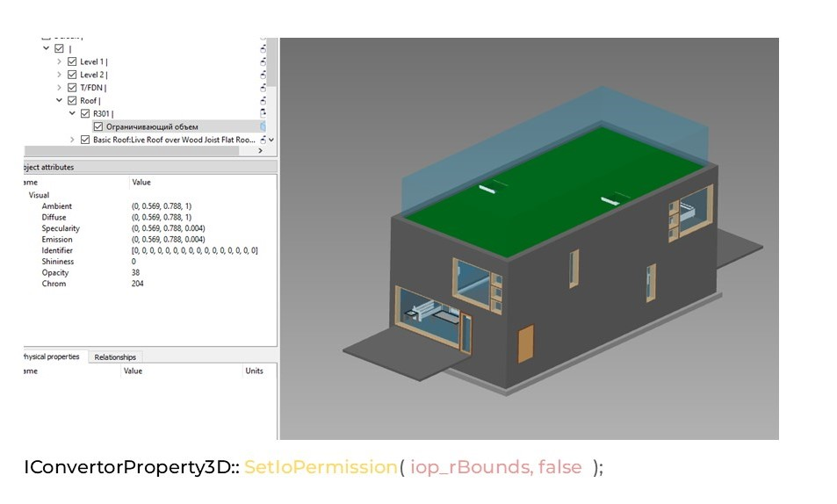Toggle the Ограничивающий объем checkbox
This screenshot has width=837, height=504.
pyautogui.click(x=98, y=127)
